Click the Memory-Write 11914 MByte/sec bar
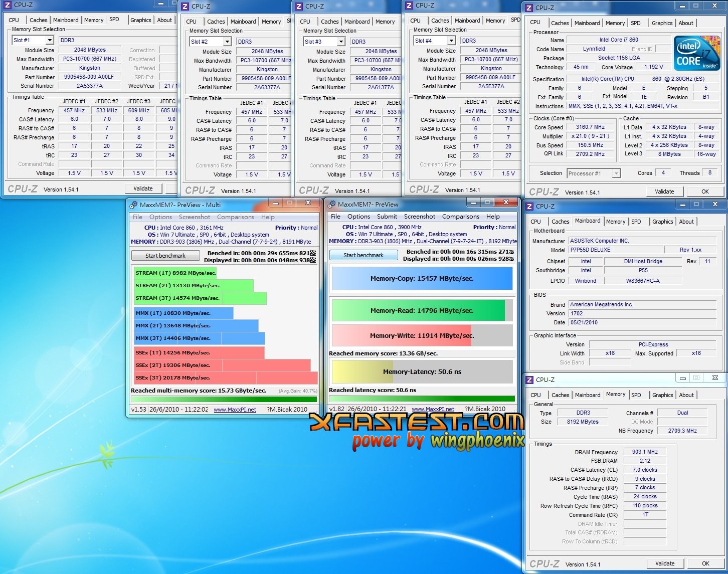728x574 pixels. (422, 335)
